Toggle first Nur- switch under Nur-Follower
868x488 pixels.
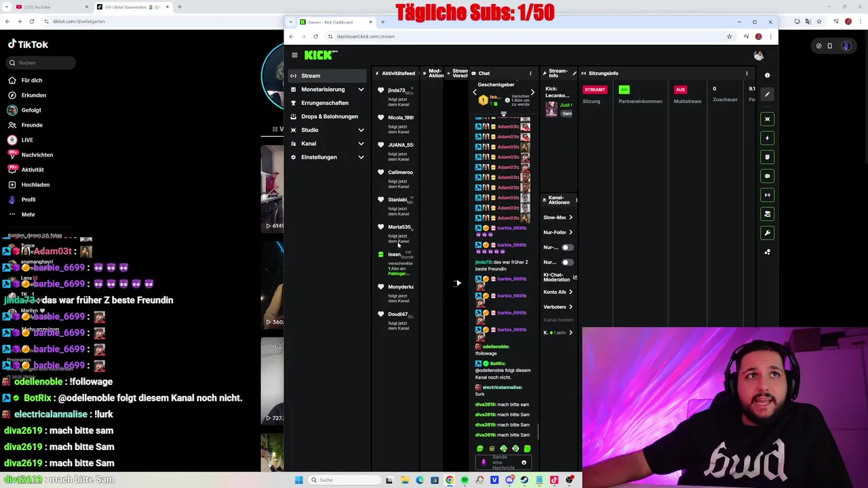pyautogui.click(x=566, y=247)
